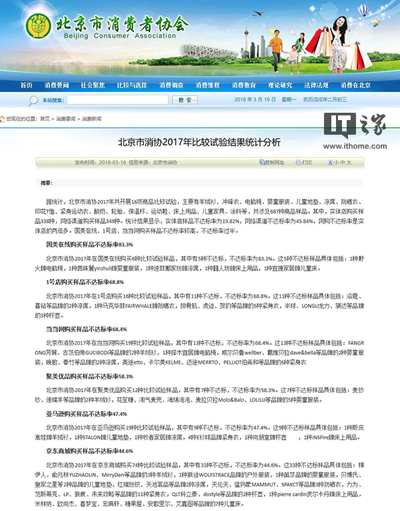Select 比较与选择 in the navigation bar
The height and width of the screenshot is (511, 400).
coord(132,85)
